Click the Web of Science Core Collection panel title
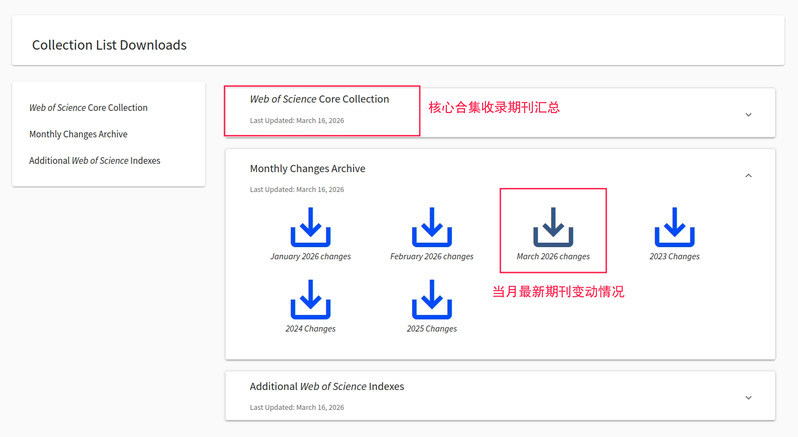798x437 pixels. [319, 99]
